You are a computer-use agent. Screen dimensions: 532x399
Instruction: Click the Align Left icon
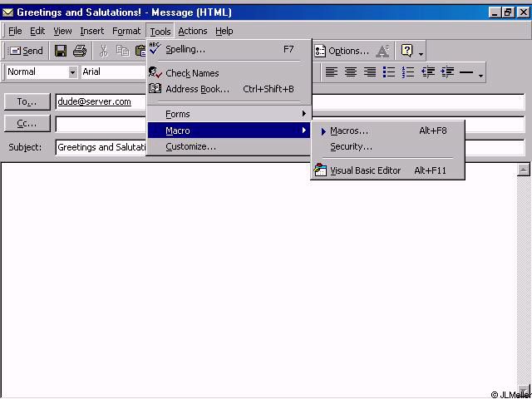point(332,72)
